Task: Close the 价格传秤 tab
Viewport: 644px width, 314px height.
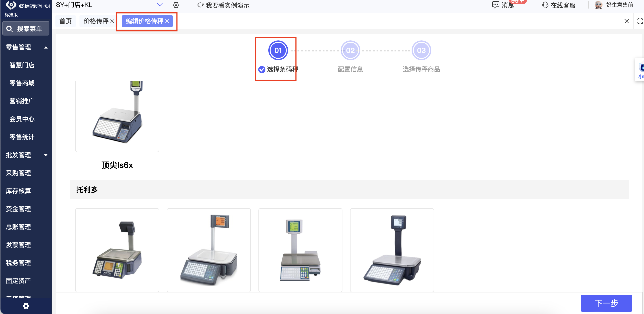Action: [x=112, y=21]
